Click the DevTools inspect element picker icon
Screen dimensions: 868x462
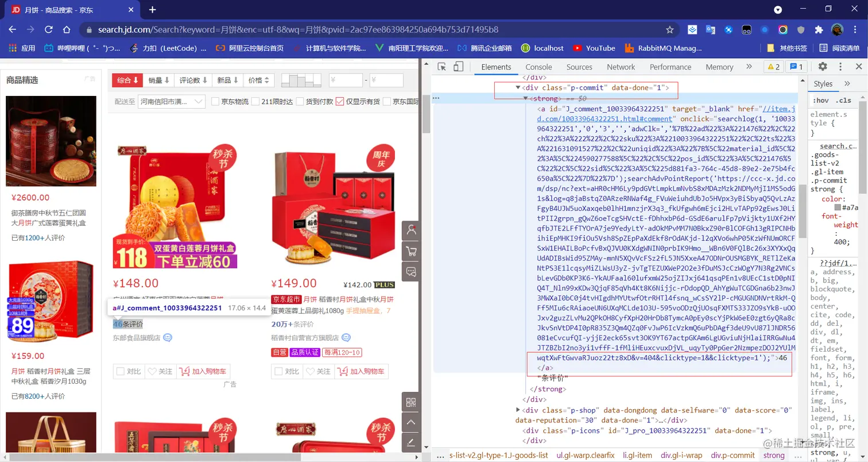tap(442, 67)
